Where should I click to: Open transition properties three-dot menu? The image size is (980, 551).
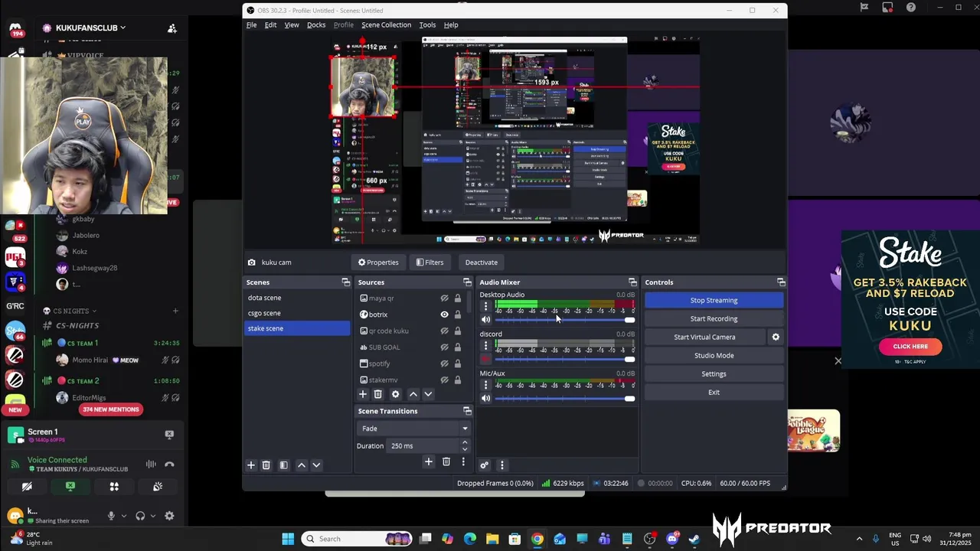(463, 461)
